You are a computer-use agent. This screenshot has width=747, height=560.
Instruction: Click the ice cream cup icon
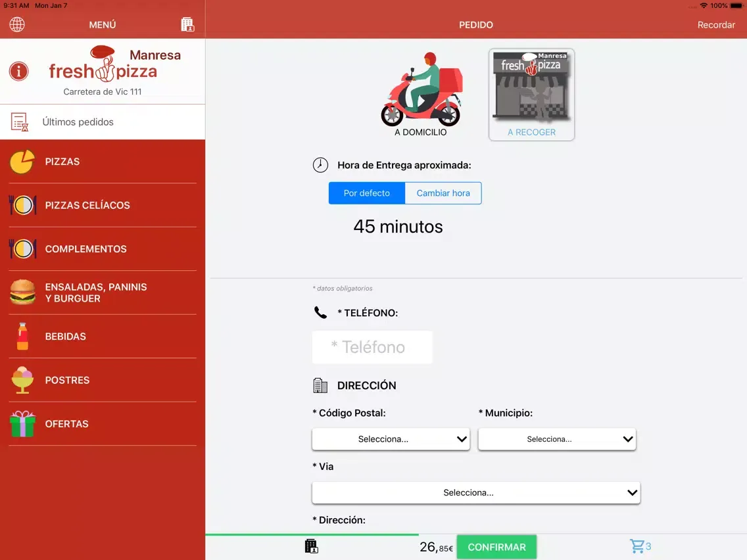[22, 380]
